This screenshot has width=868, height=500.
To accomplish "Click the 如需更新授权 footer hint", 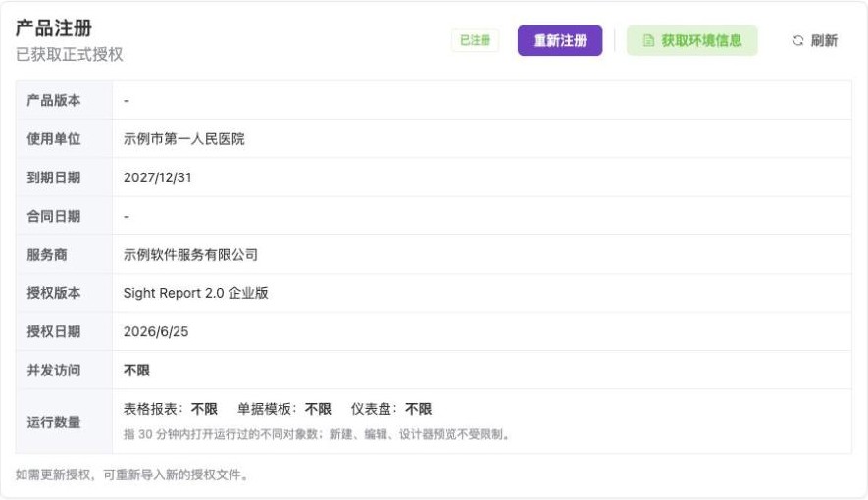I will (x=131, y=475).
